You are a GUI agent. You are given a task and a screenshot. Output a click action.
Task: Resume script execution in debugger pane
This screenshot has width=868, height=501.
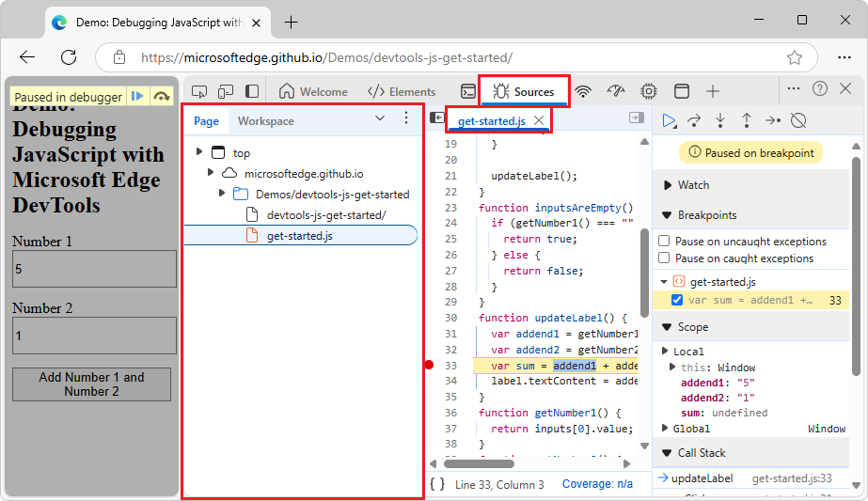pyautogui.click(x=669, y=120)
